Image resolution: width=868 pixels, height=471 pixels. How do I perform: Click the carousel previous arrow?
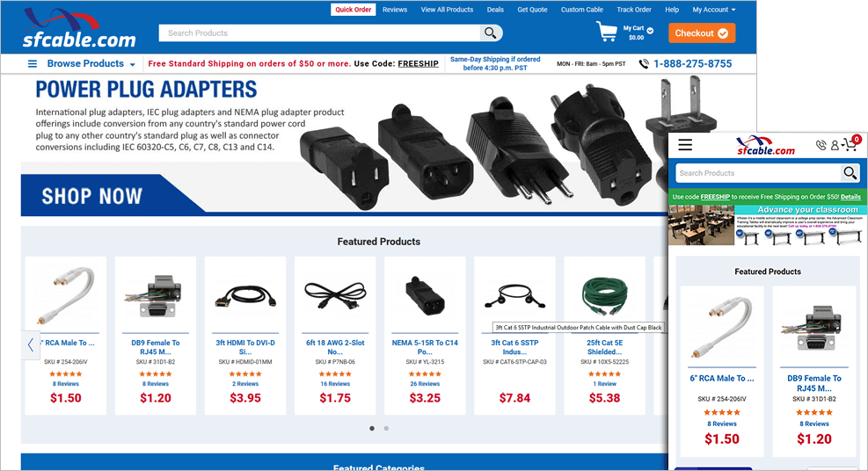pyautogui.click(x=31, y=345)
